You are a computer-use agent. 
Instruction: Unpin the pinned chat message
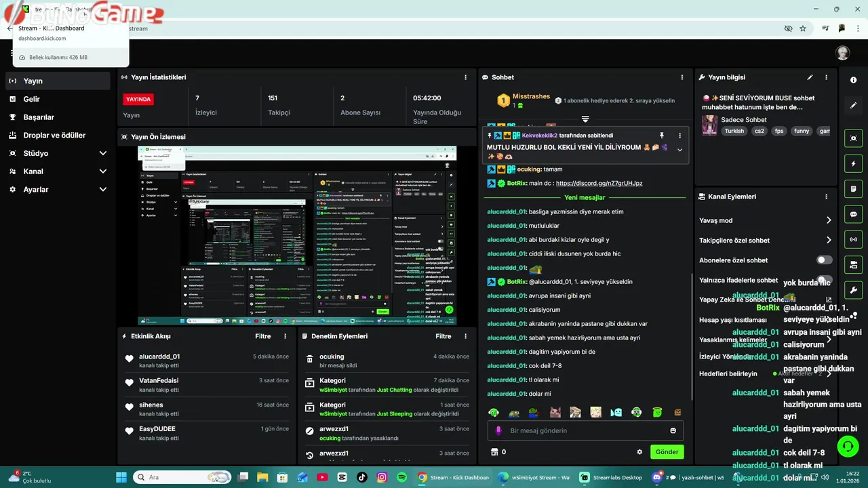click(x=662, y=136)
